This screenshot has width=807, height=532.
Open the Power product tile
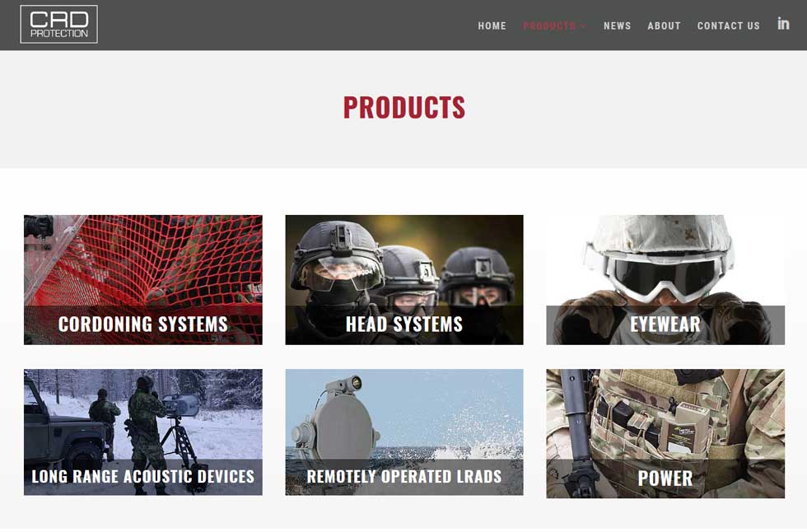[x=665, y=433]
